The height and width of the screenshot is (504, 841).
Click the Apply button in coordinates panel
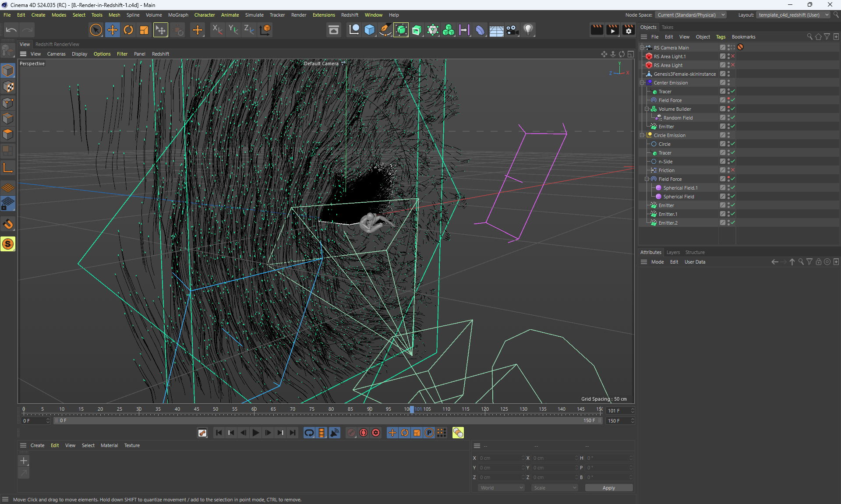608,488
